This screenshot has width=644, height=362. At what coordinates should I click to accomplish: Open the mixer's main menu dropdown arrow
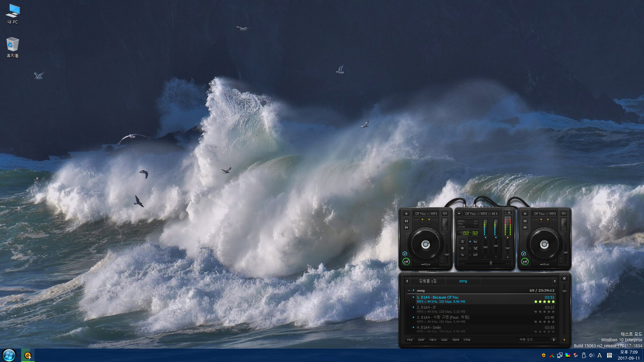click(459, 214)
